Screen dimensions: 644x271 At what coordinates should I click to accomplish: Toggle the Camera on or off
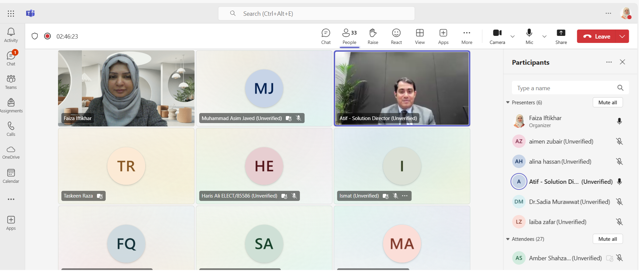(x=497, y=36)
